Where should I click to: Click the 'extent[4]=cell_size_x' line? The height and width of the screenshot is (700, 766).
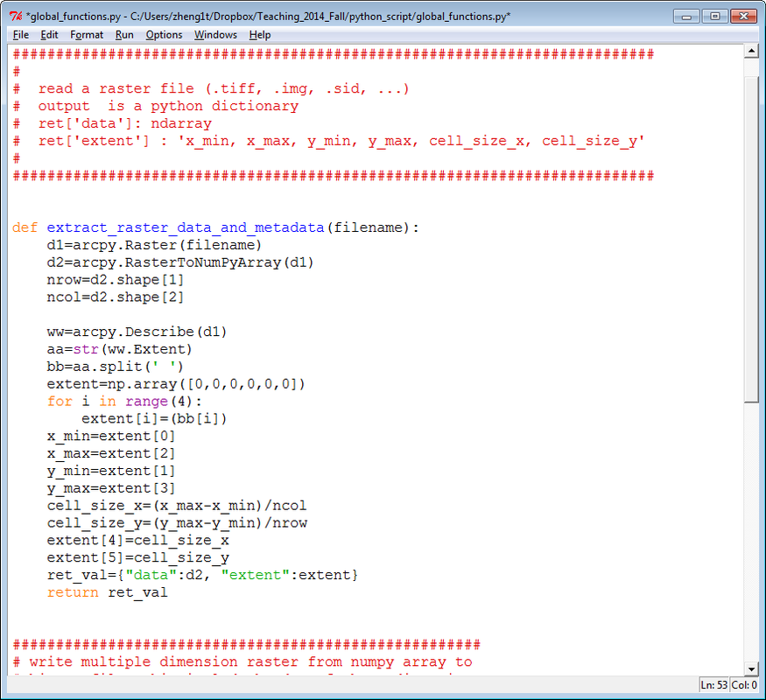[137, 541]
